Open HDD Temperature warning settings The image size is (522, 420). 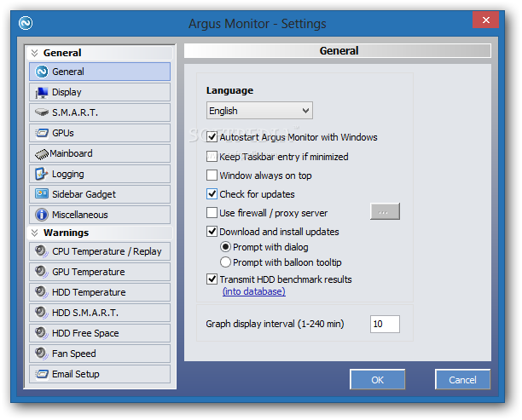tap(100, 292)
